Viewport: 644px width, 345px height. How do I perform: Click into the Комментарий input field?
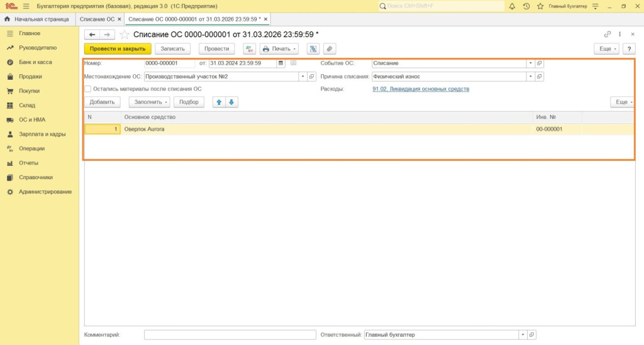point(230,335)
